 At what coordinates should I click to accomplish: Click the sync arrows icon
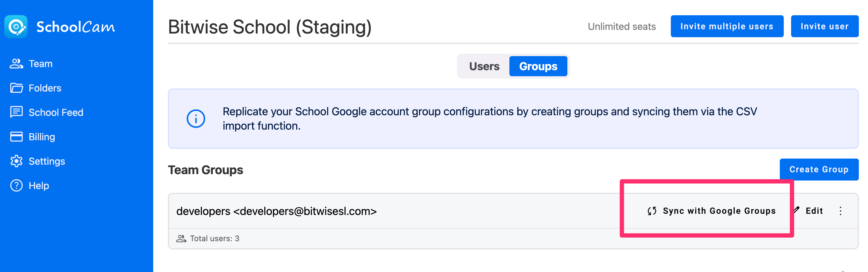(652, 211)
